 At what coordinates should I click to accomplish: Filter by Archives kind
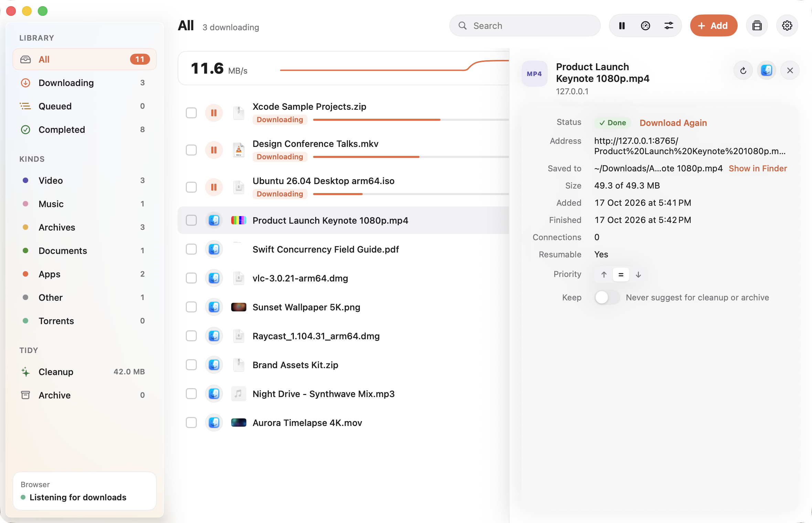point(85,227)
